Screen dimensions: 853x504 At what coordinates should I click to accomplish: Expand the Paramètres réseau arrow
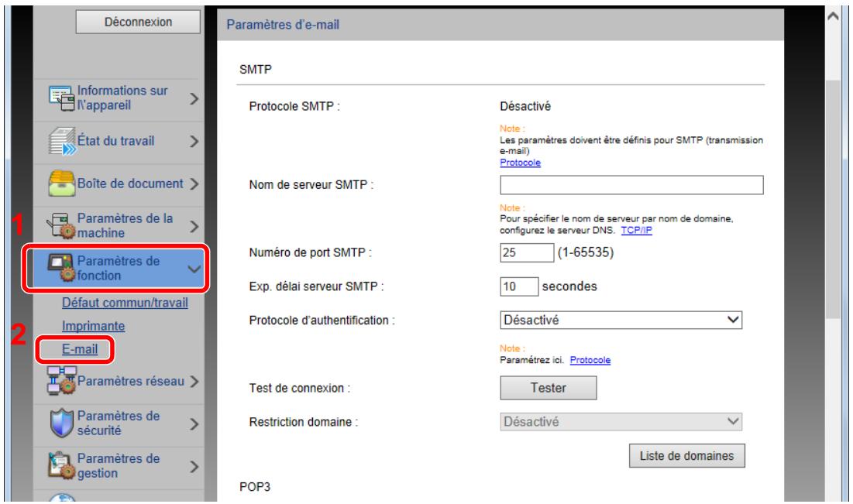pos(194,381)
